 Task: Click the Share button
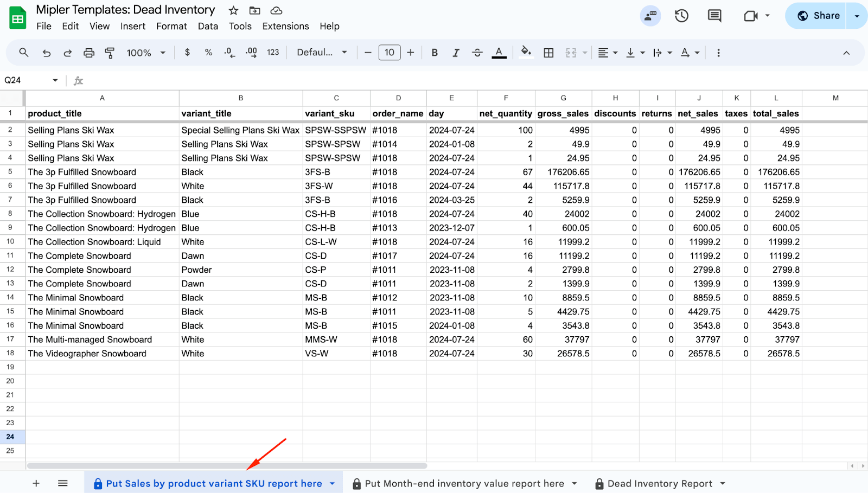click(819, 16)
